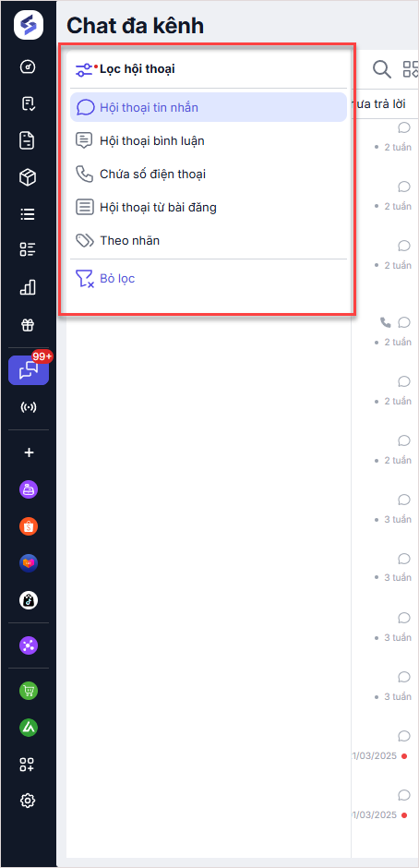Click the multichannel chat icon with 99+ badge

(29, 370)
